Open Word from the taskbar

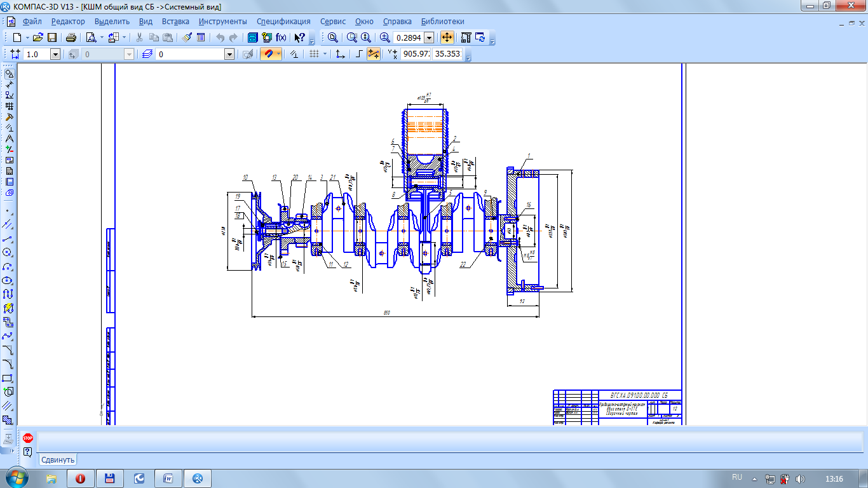[x=168, y=478]
